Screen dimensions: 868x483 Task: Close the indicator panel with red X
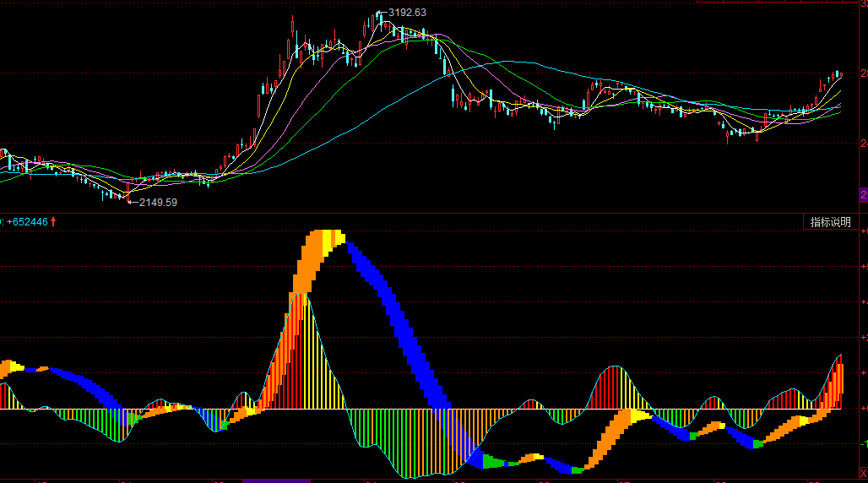[x=863, y=472]
